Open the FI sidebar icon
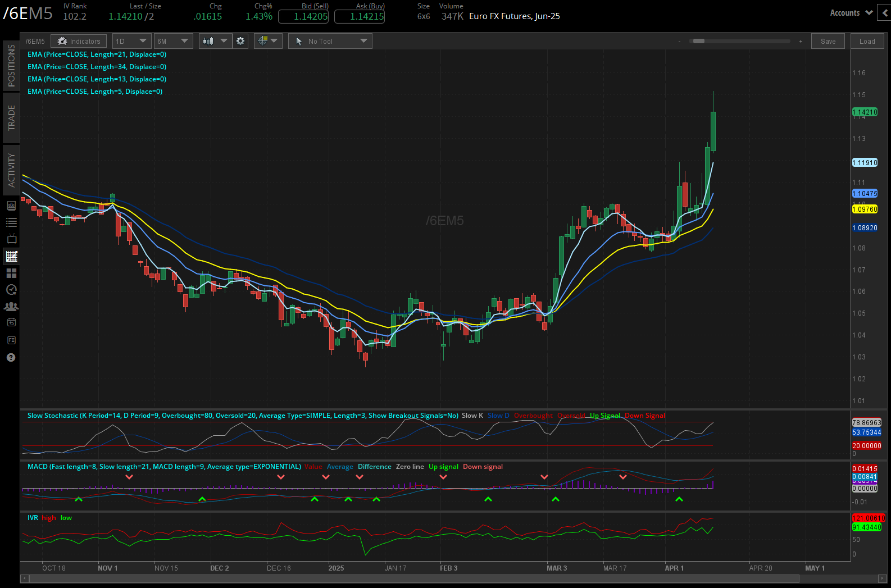 [11, 340]
